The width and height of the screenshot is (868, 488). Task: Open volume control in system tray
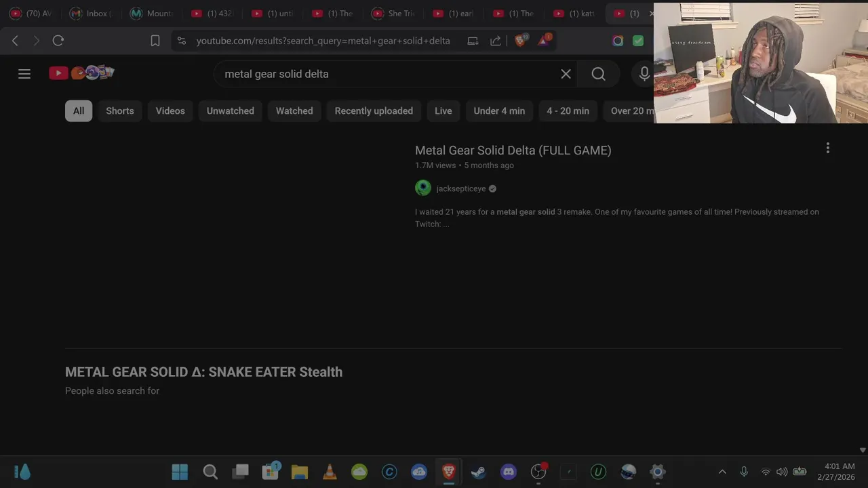(782, 472)
